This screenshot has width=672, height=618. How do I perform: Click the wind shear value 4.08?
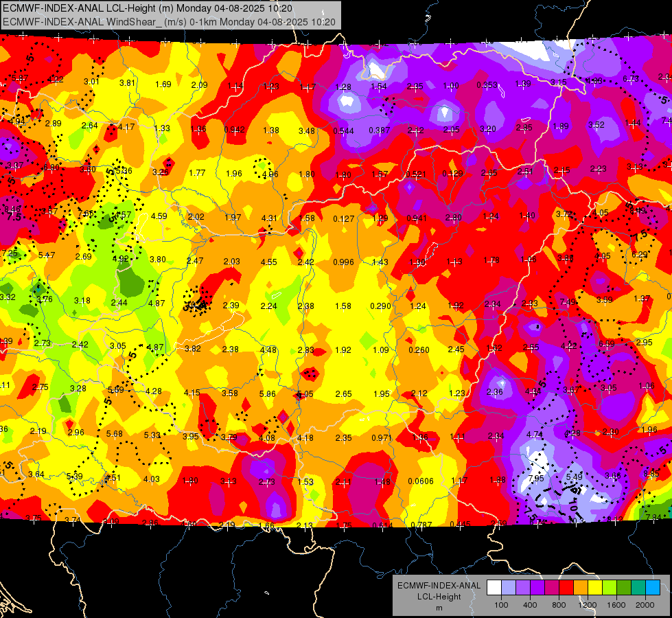[267, 437]
